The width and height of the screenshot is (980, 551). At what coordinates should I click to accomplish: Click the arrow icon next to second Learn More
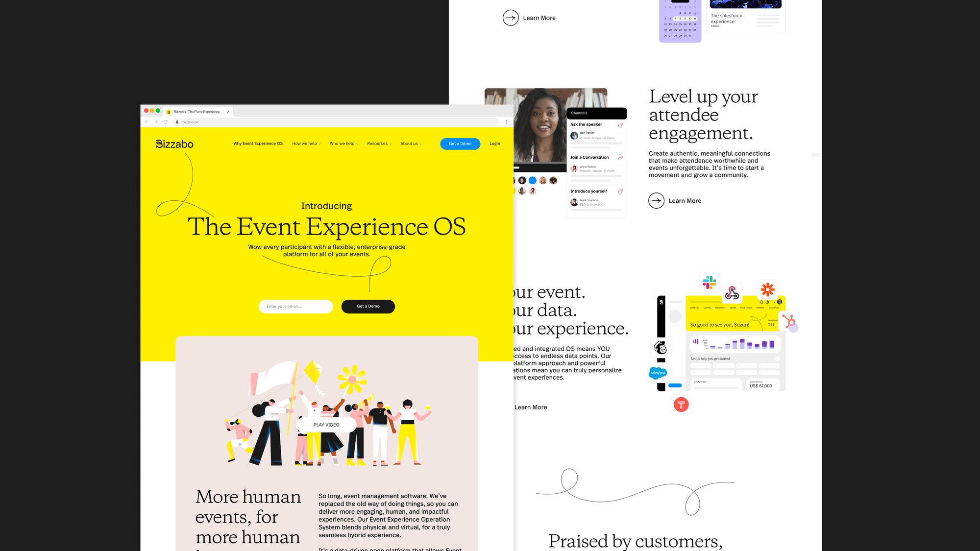[x=656, y=200]
